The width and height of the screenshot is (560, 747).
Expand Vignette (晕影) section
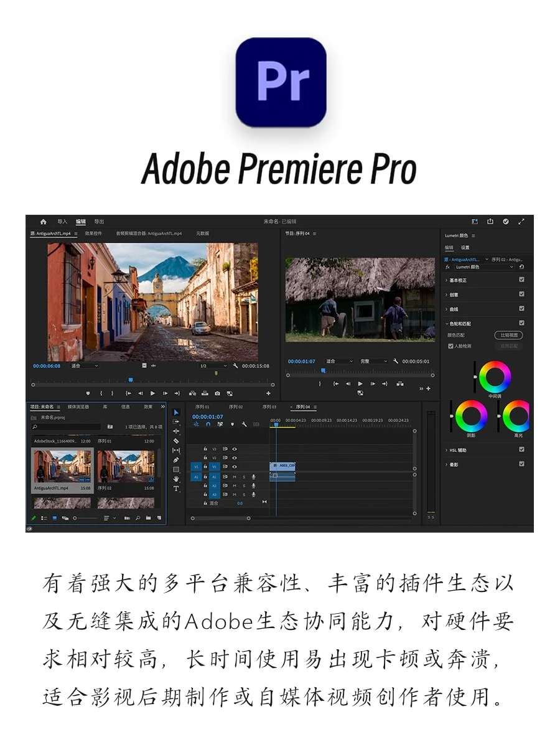tap(446, 464)
